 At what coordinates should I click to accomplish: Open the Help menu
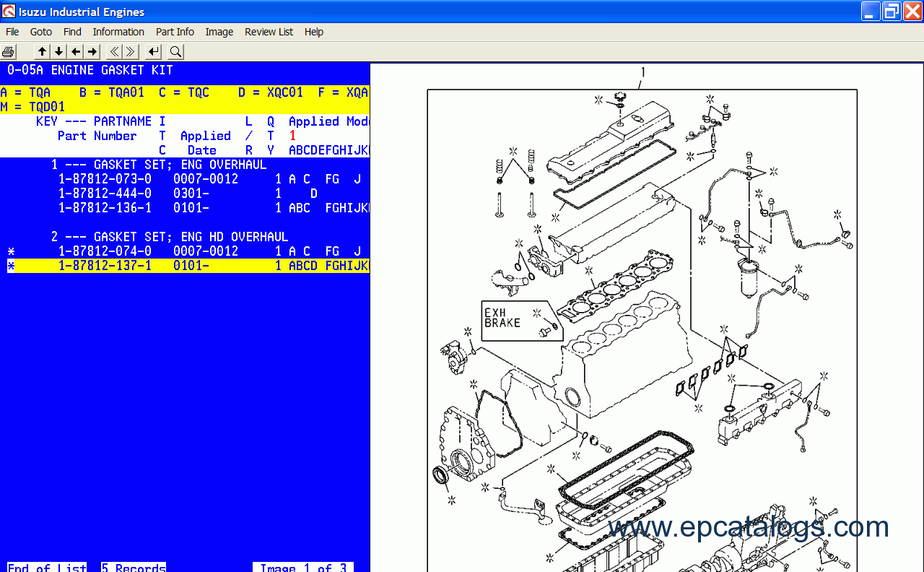point(314,32)
